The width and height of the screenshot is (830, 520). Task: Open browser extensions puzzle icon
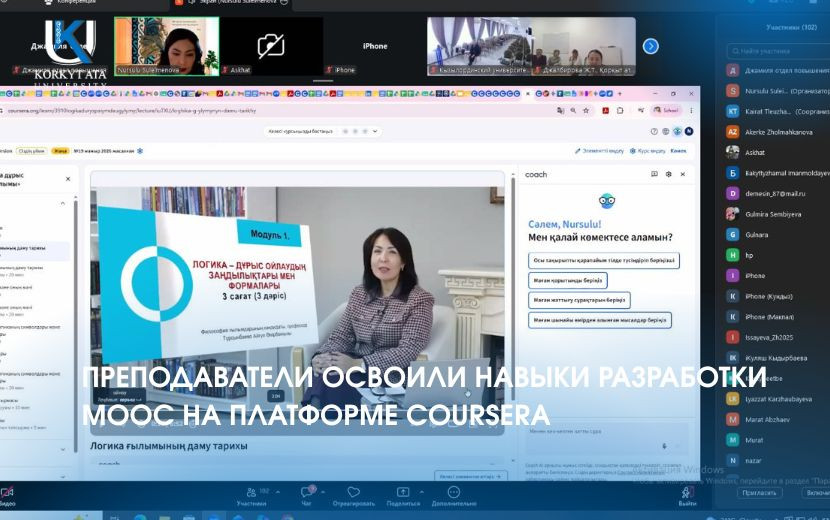[x=620, y=111]
